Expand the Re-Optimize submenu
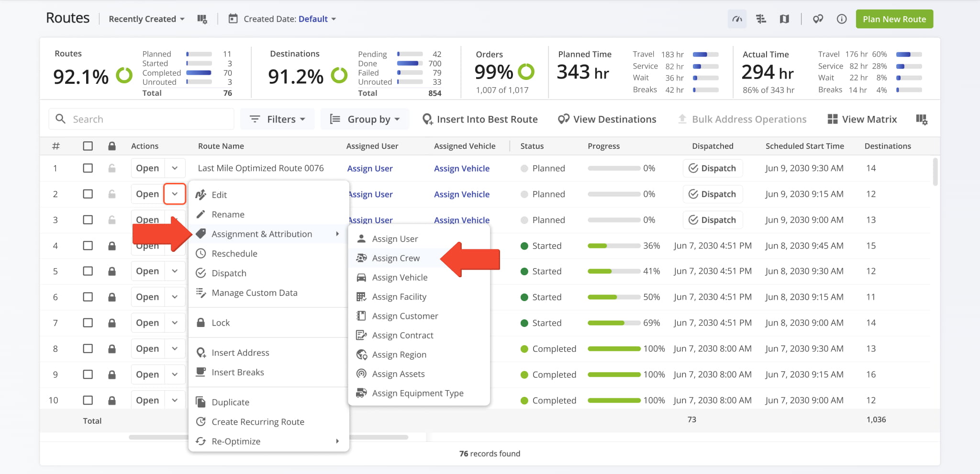This screenshot has height=474, width=980. click(269, 441)
